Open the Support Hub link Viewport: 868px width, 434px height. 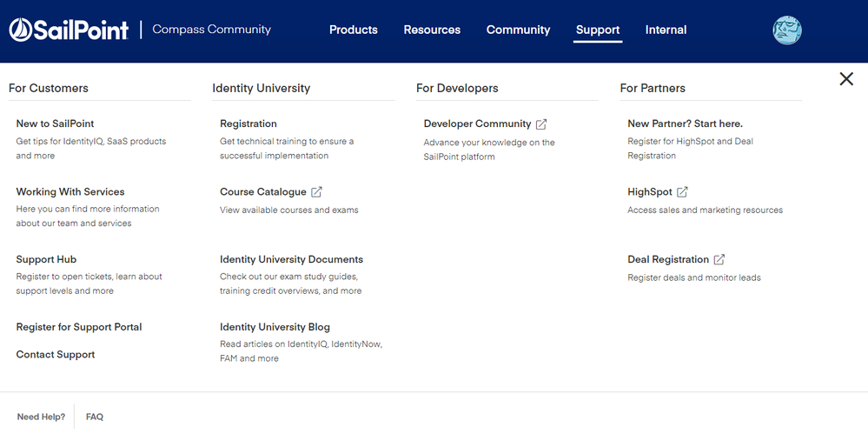46,259
